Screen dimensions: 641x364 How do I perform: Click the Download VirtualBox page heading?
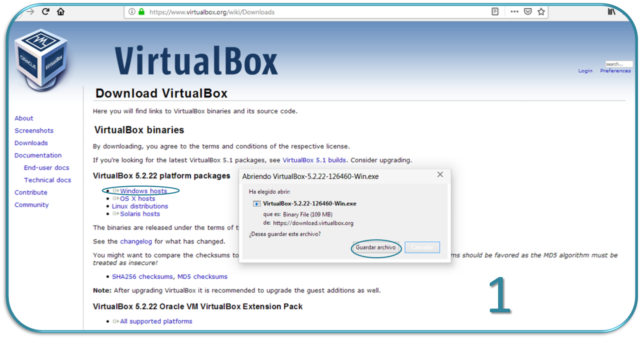tap(162, 93)
